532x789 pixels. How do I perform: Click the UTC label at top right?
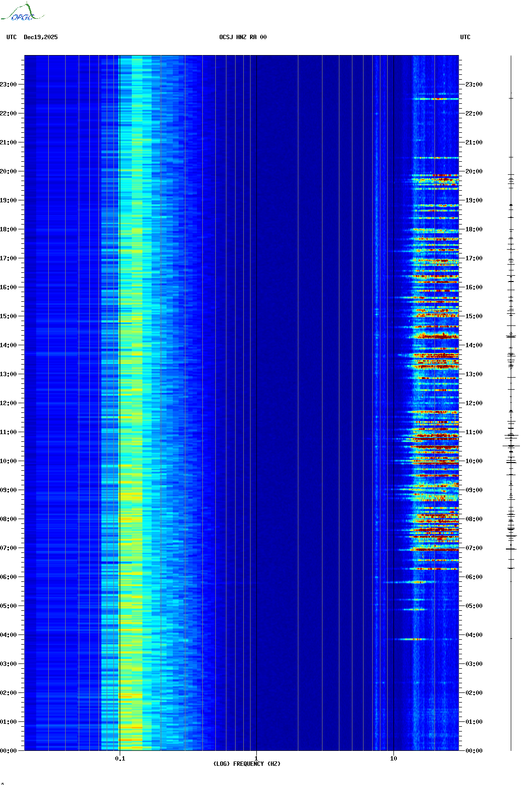pos(465,37)
